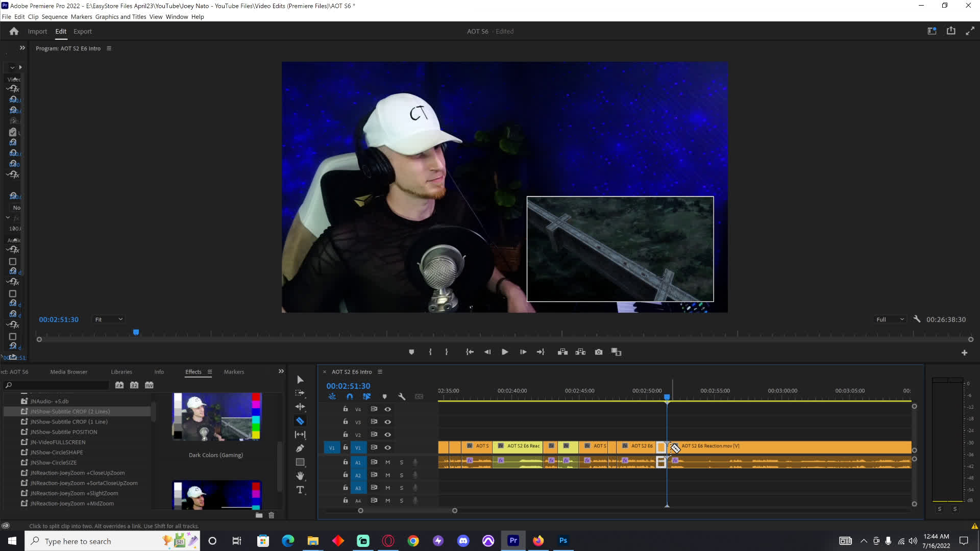Solo the A2 audio track
The width and height of the screenshot is (980, 551).
tap(402, 475)
